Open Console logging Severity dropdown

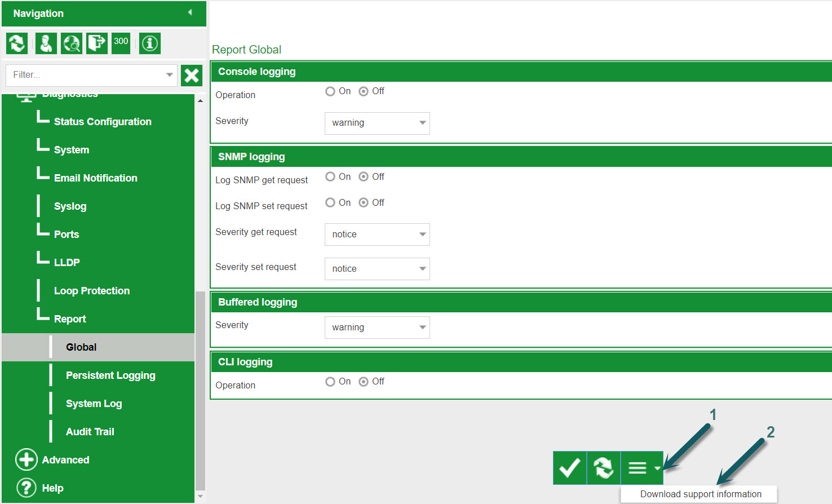377,123
